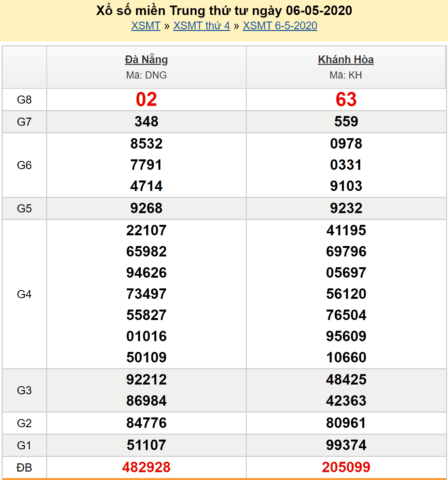Viewport: 448px width, 480px height.
Task: Click the ĐB row label
Action: click(x=24, y=468)
